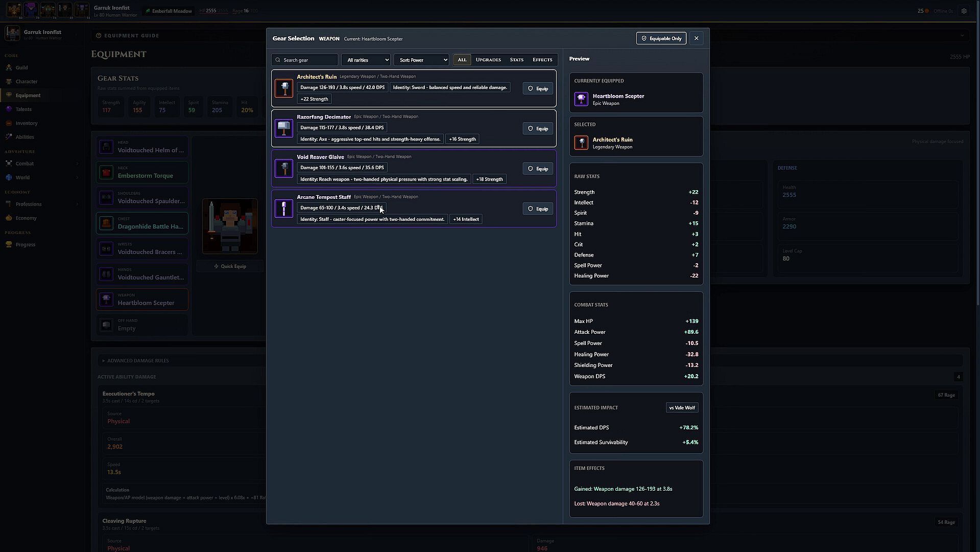Select the third party member portrait
The height and width of the screenshot is (552, 980).
point(47,9)
